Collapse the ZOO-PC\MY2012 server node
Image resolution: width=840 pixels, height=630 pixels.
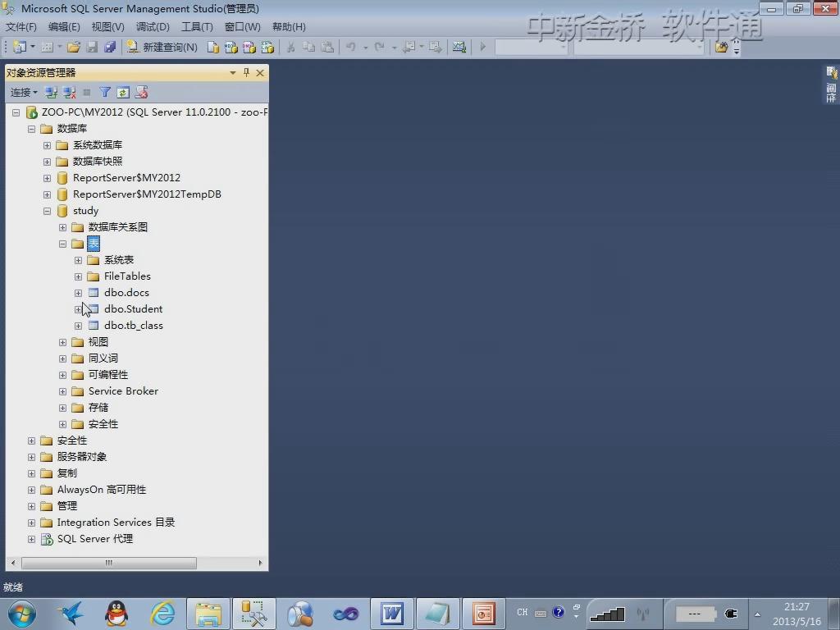(16, 112)
